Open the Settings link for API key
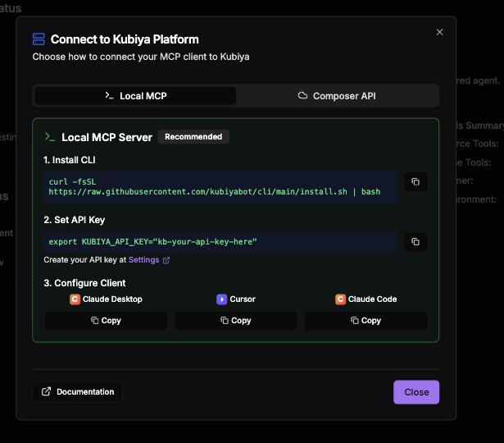Screen dimensions: 504x443 (x=143, y=260)
